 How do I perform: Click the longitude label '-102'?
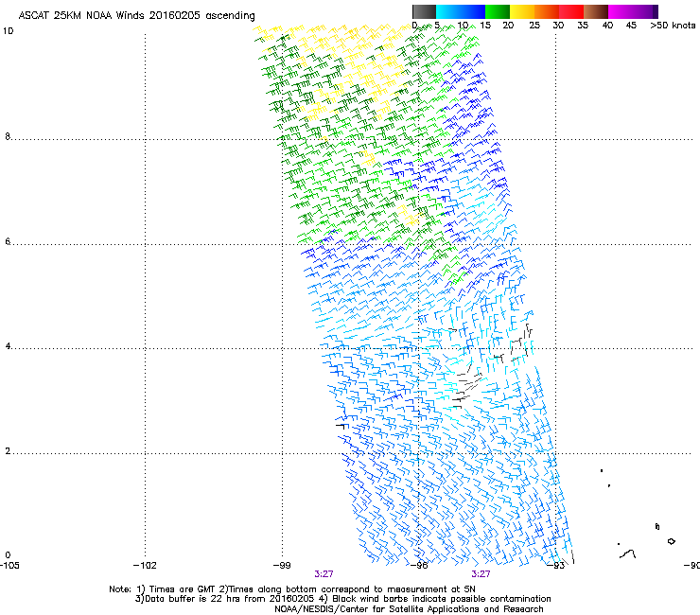click(145, 566)
